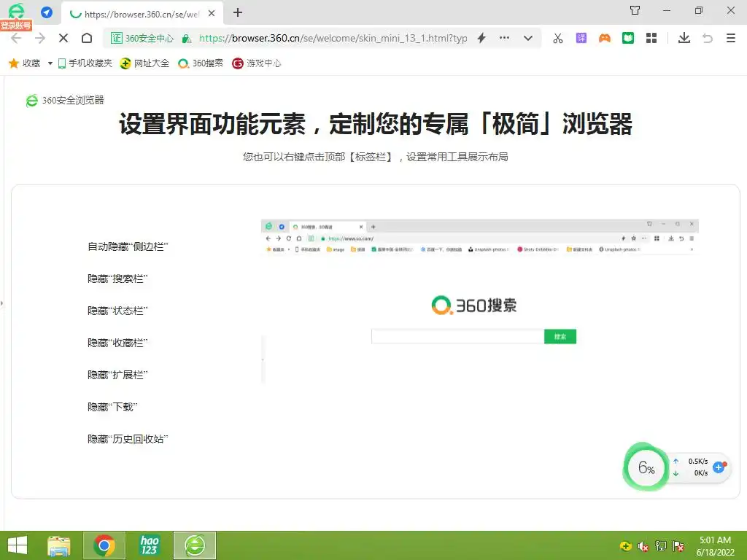
Task: Click the 360安全浏览器 page logo
Action: click(65, 100)
